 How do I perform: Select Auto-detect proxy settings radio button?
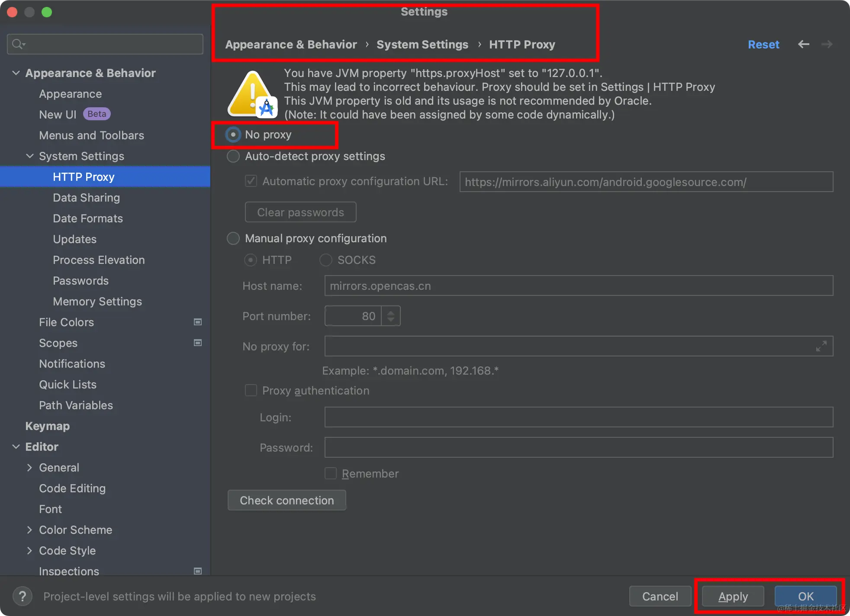coord(233,156)
